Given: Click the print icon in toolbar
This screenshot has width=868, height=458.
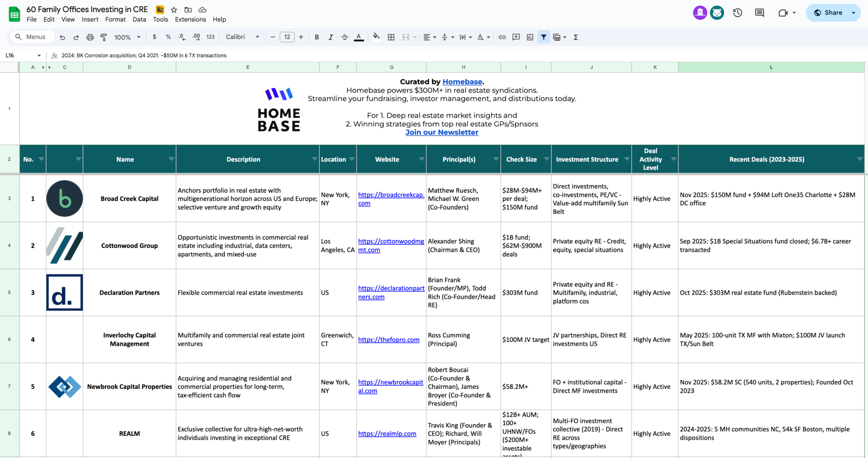Looking at the screenshot, I should (90, 37).
